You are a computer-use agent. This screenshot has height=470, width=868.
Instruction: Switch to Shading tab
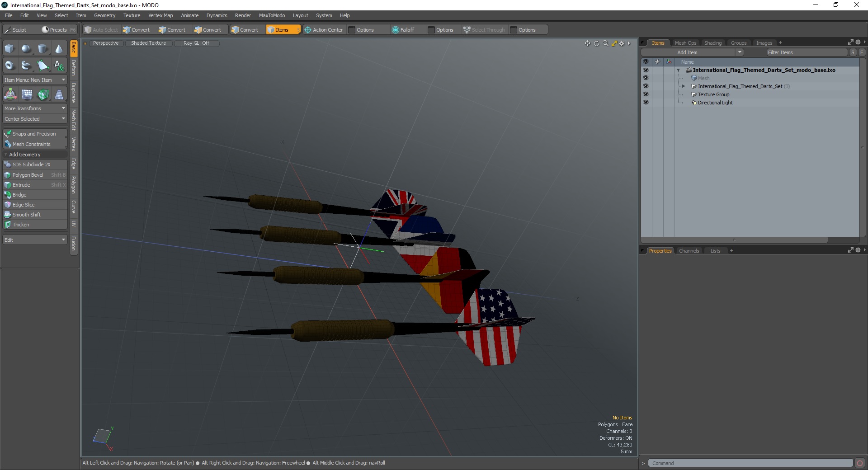click(713, 43)
